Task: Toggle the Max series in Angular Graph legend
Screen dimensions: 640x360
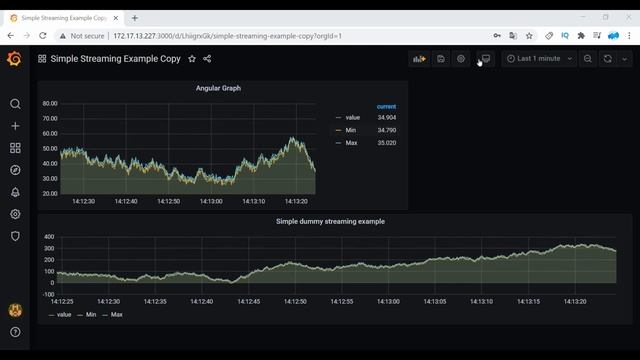Action: [x=351, y=143]
